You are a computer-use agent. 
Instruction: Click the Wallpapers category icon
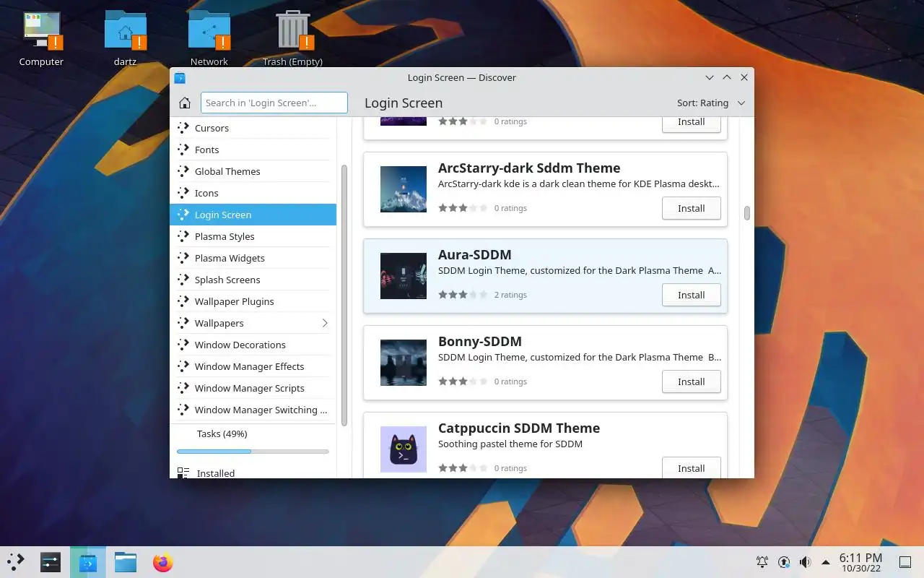click(x=183, y=323)
